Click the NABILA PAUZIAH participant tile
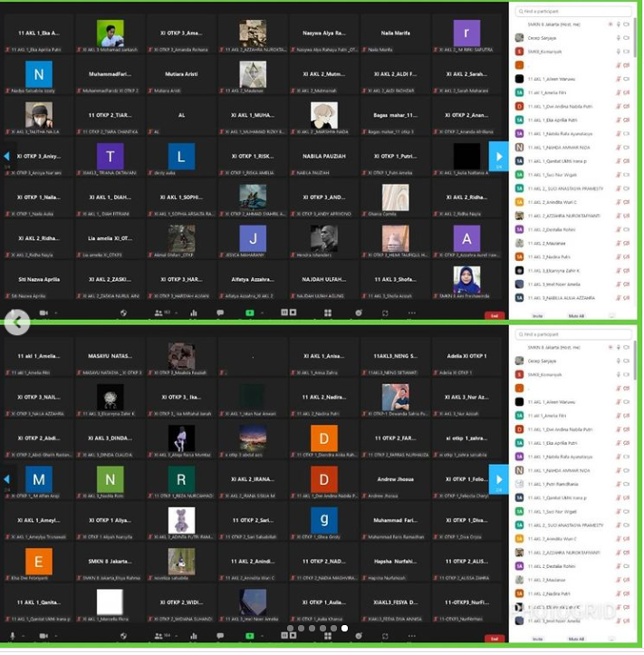This screenshot has width=644, height=655. (324, 156)
